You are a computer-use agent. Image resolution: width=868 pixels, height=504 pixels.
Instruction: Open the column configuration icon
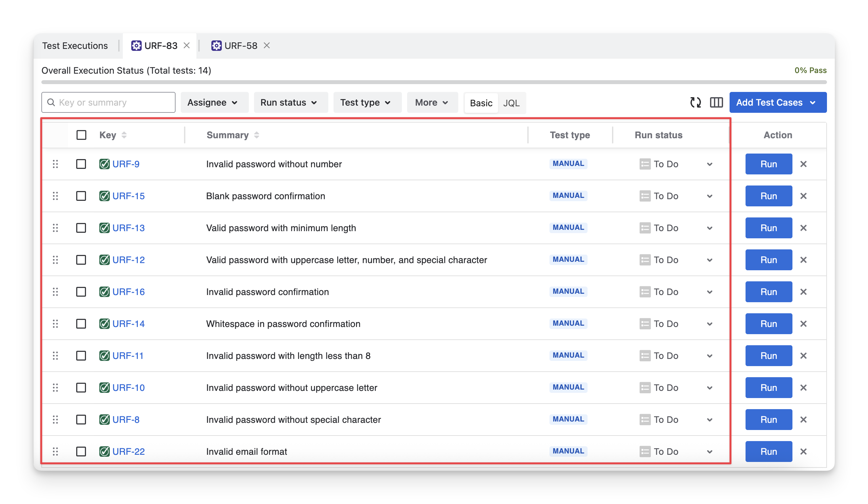(716, 102)
